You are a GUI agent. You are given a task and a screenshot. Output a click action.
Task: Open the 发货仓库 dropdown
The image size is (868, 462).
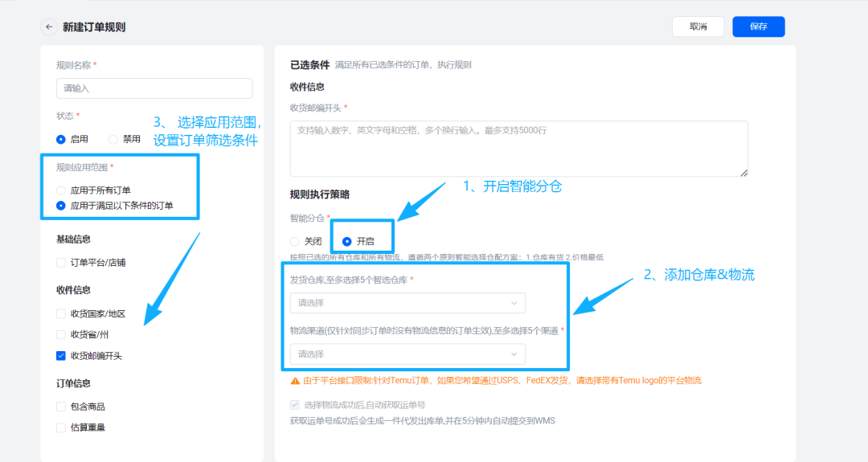[x=407, y=303]
